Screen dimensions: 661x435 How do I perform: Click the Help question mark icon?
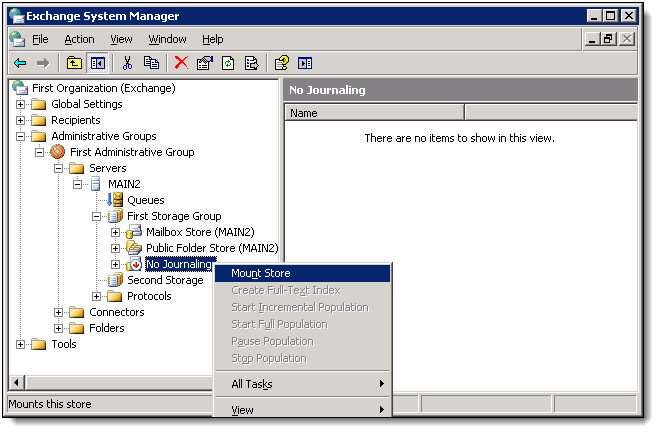[x=282, y=63]
